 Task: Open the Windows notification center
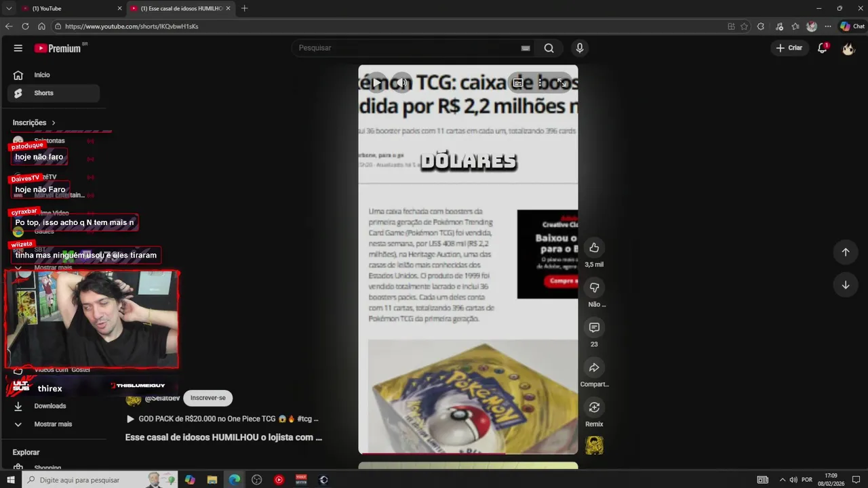856,480
